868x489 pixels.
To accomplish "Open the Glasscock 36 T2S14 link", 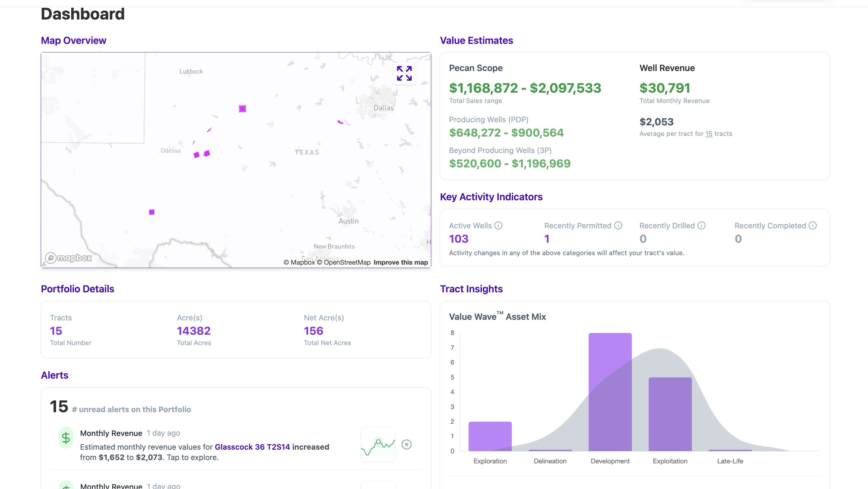I will [252, 447].
